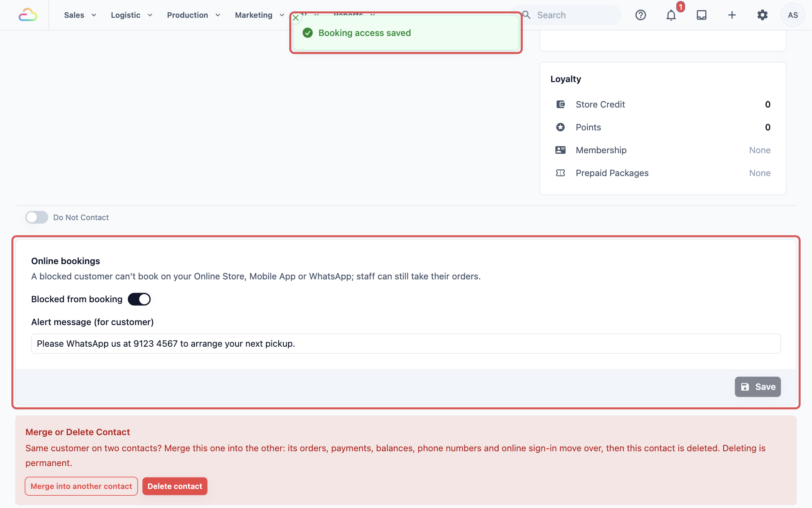Viewport: 812px width, 508px height.
Task: Click the Prepaid Packages None value
Action: 760,173
